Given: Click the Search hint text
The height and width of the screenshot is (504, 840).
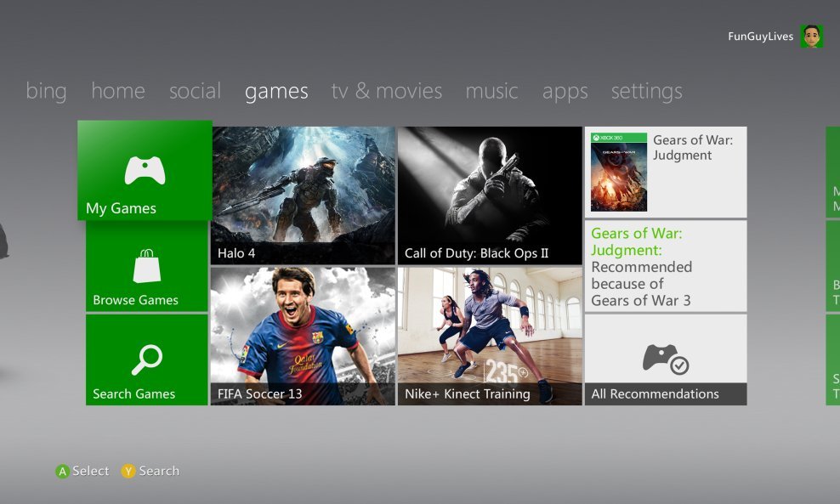Looking at the screenshot, I should point(159,471).
